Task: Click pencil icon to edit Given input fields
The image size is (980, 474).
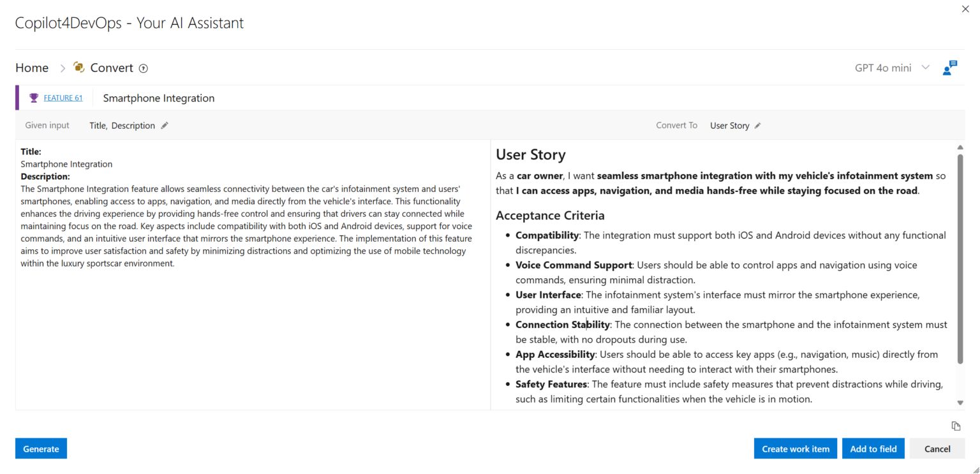Action: [165, 125]
